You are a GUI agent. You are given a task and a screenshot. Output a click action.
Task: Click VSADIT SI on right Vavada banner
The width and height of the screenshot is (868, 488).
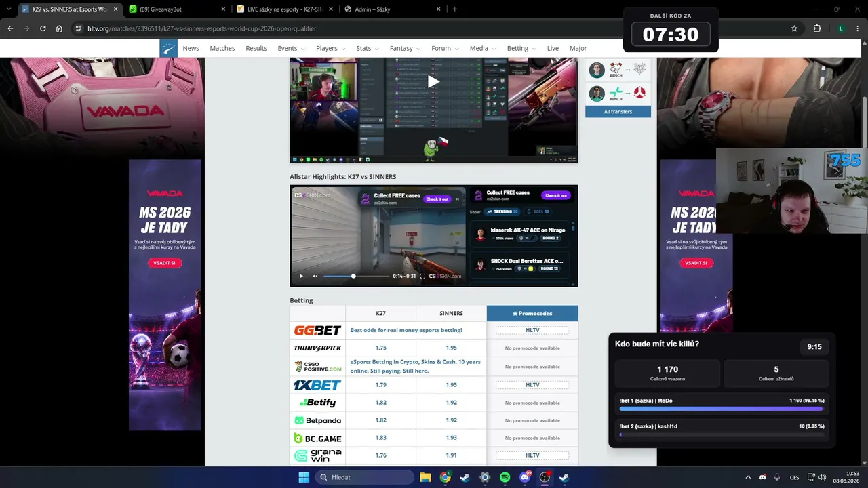pos(696,263)
